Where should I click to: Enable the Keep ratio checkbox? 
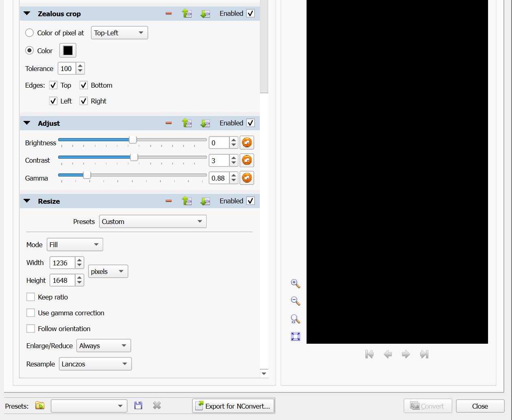point(30,297)
